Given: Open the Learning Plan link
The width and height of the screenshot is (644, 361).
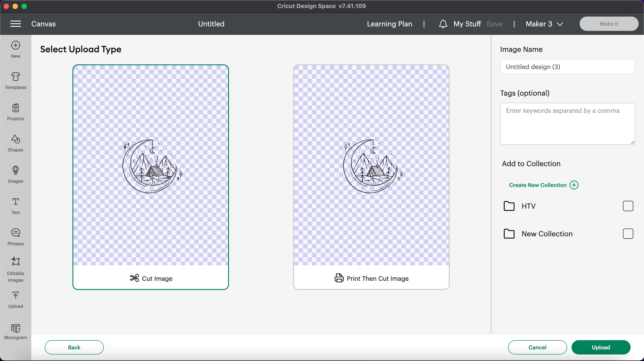Looking at the screenshot, I should (x=389, y=24).
